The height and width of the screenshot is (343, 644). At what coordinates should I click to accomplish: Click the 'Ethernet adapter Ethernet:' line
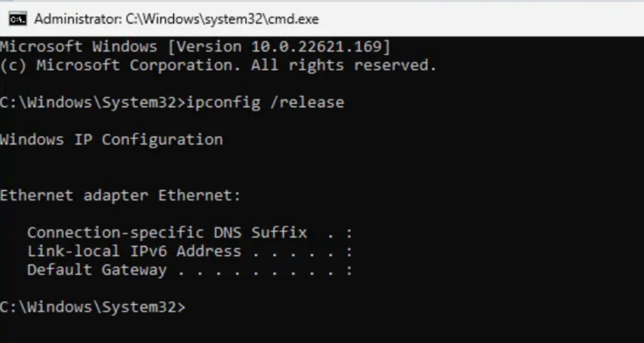(x=120, y=195)
